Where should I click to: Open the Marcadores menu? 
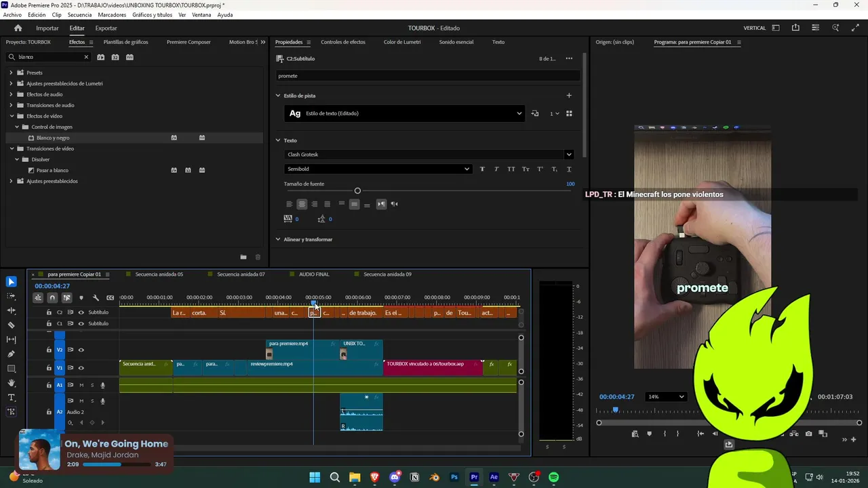tap(112, 15)
